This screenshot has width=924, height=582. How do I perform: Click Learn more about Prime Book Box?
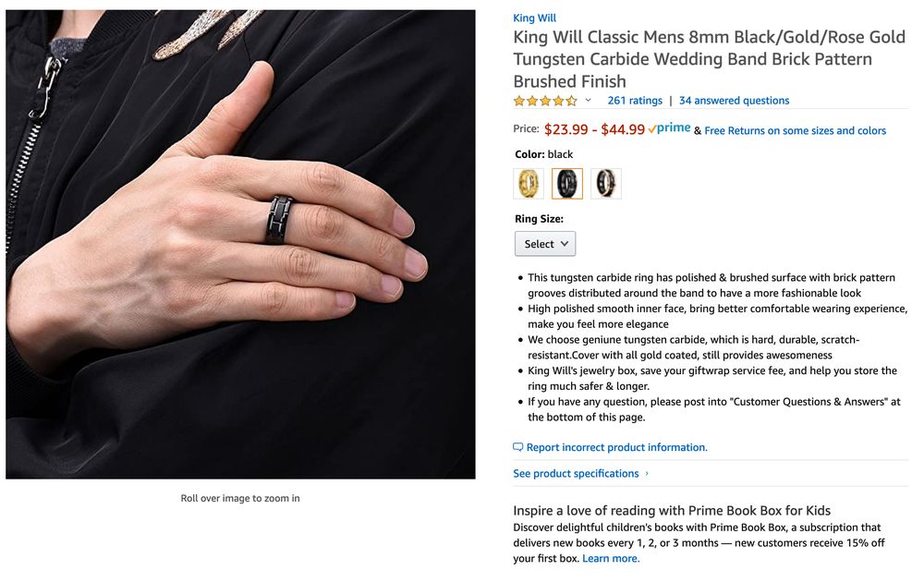(x=611, y=558)
